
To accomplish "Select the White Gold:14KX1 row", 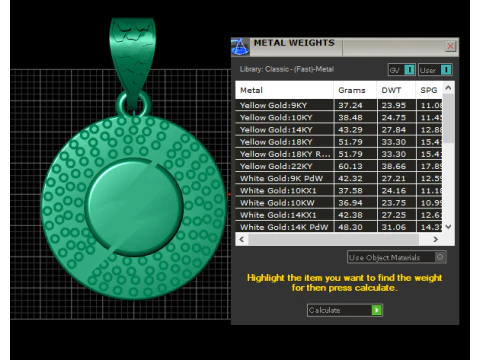I will pyautogui.click(x=339, y=215).
